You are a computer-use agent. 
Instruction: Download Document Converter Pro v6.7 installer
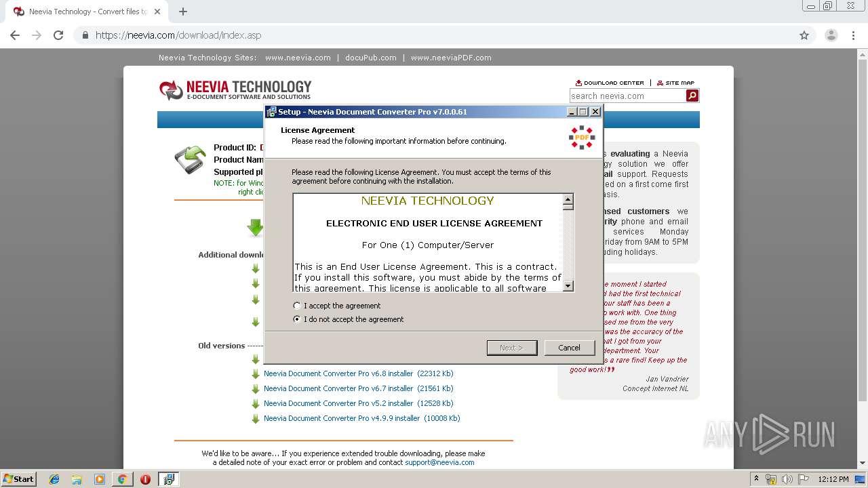[x=359, y=388]
